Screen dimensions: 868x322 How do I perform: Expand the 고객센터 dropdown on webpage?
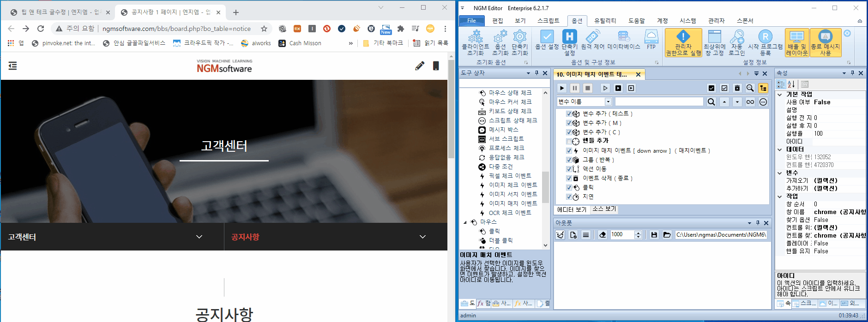tap(199, 237)
